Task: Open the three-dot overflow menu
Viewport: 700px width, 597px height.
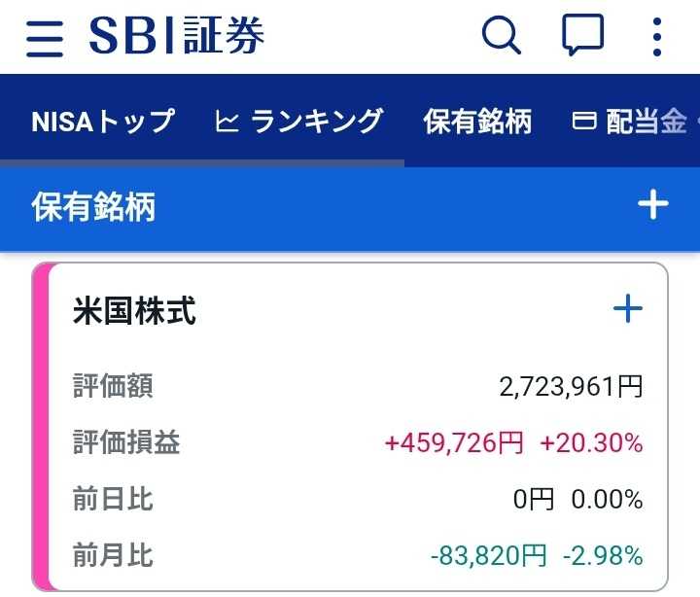Action: 657,38
